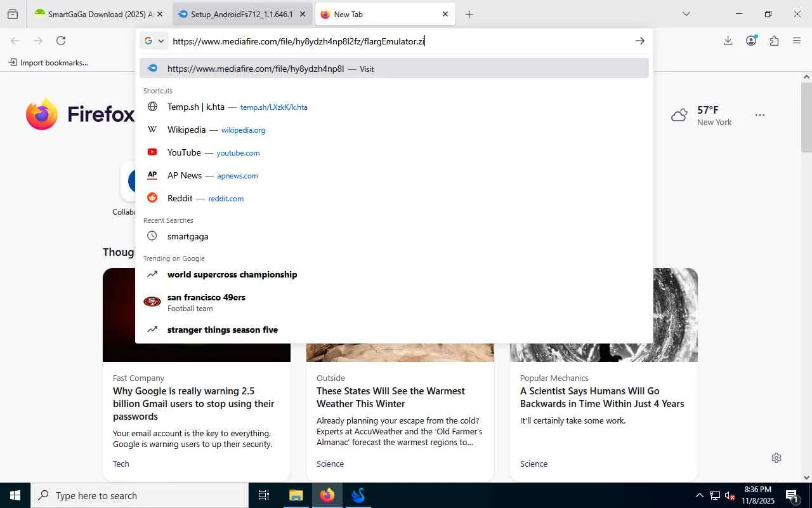Viewport: 812px width, 508px height.
Task: Click the weather cloud icon
Action: point(679,115)
